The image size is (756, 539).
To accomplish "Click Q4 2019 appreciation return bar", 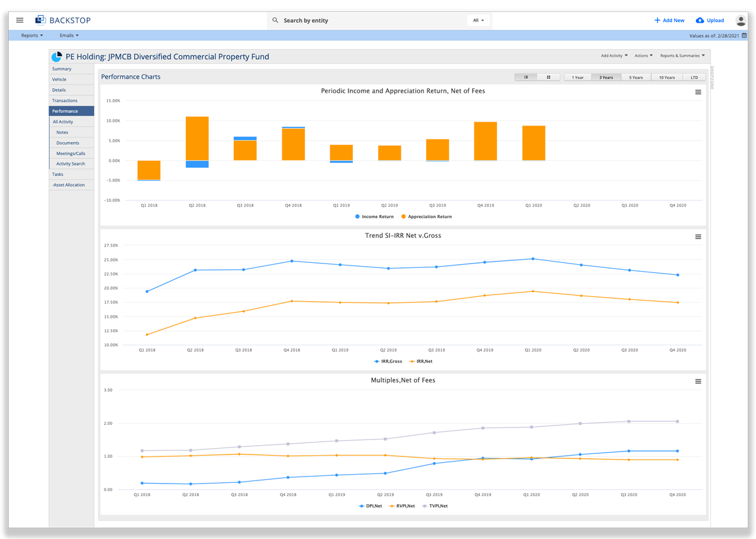I will click(485, 141).
